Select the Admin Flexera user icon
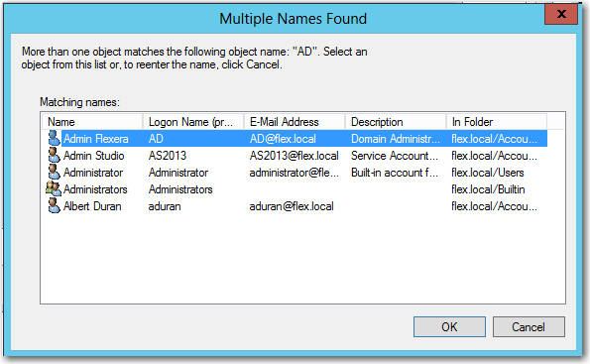The width and height of the screenshot is (590, 364). (x=54, y=139)
